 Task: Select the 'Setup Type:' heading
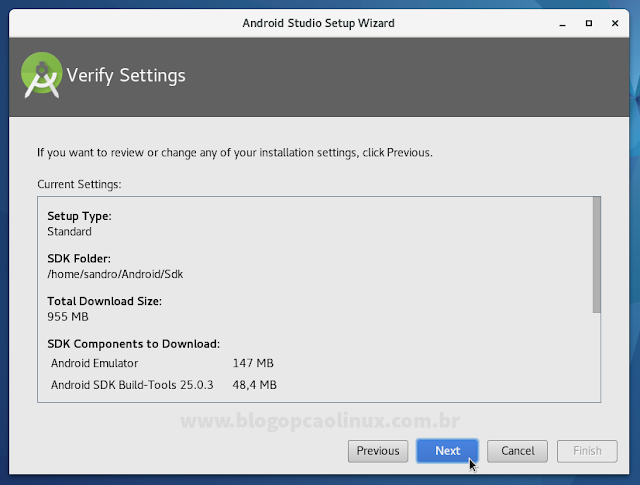click(79, 216)
